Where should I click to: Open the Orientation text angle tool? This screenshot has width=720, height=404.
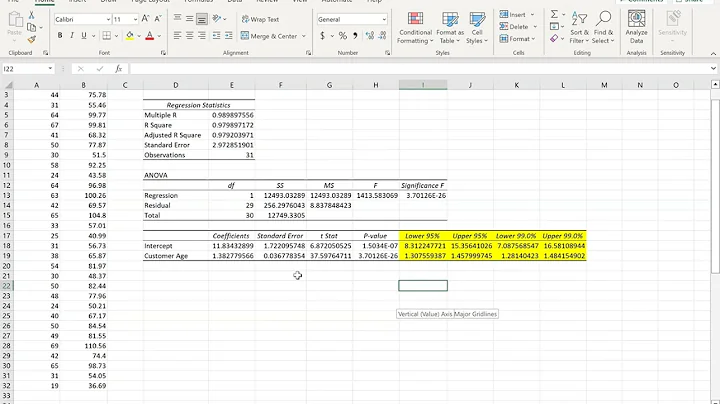217,18
